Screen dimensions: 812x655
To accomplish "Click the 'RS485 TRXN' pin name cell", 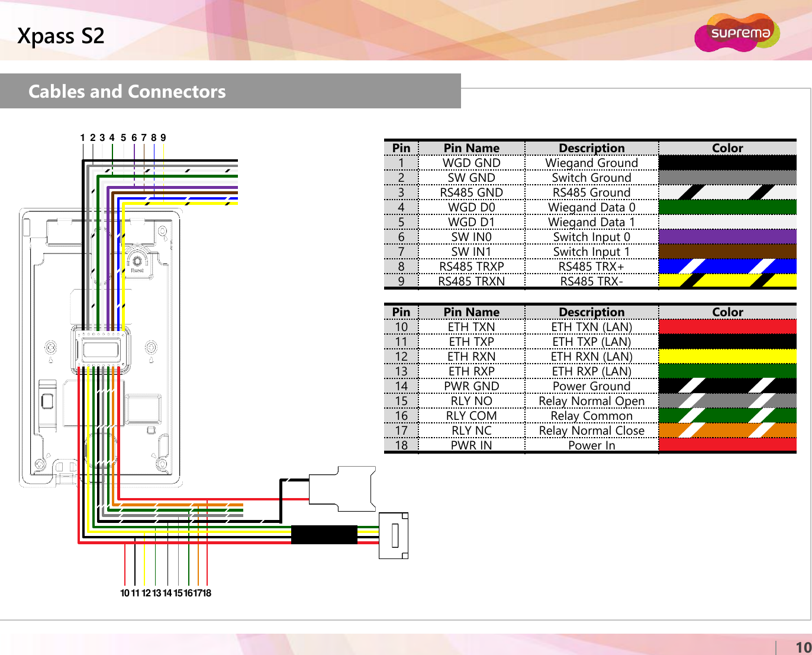I will coord(472,281).
